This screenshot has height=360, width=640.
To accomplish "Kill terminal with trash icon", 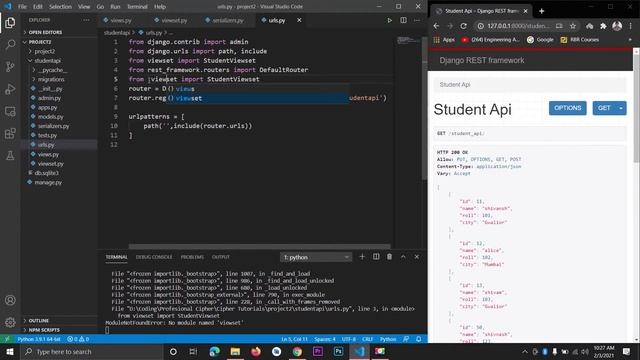I will [389, 257].
